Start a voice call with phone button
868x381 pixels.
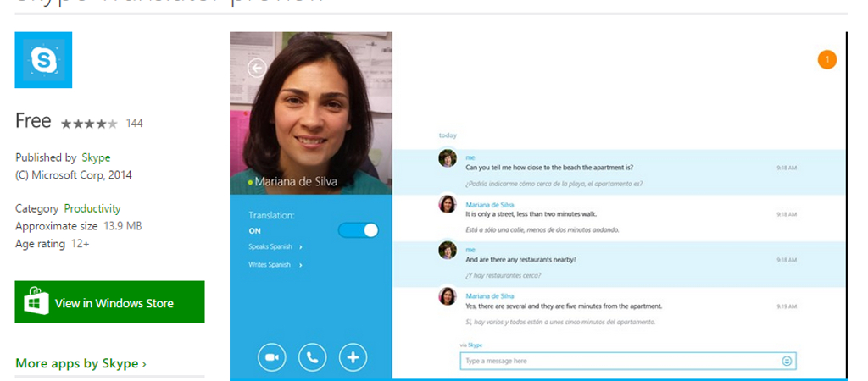click(x=312, y=357)
